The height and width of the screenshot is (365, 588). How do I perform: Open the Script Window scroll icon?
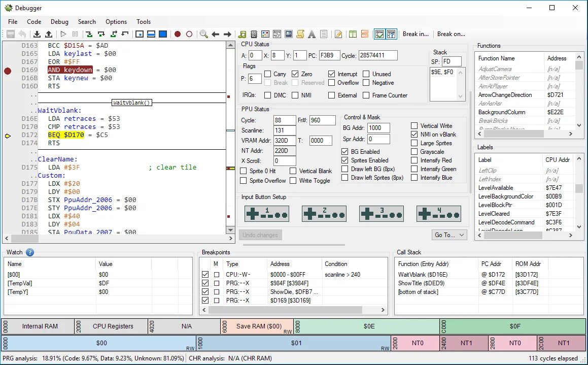300,34
